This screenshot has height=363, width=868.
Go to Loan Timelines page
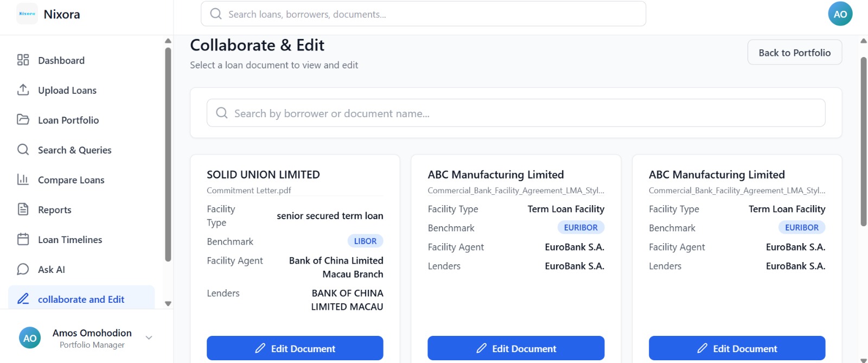click(70, 239)
